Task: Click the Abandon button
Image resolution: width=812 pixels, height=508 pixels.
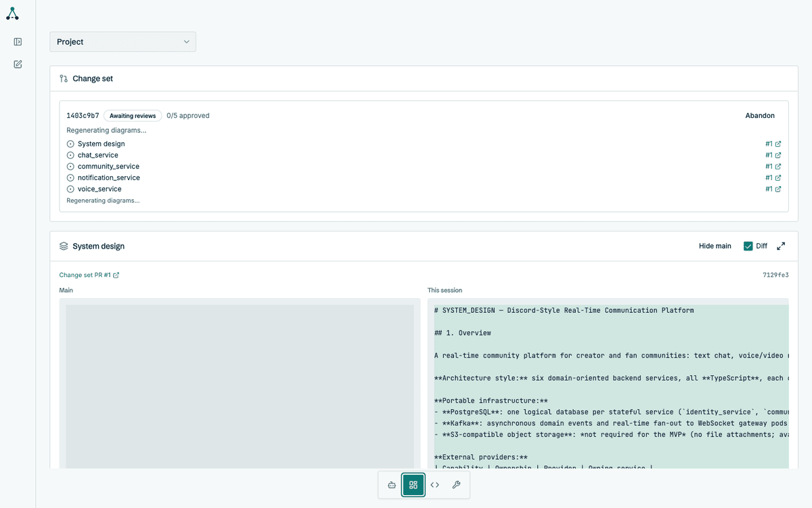Action: pyautogui.click(x=760, y=116)
